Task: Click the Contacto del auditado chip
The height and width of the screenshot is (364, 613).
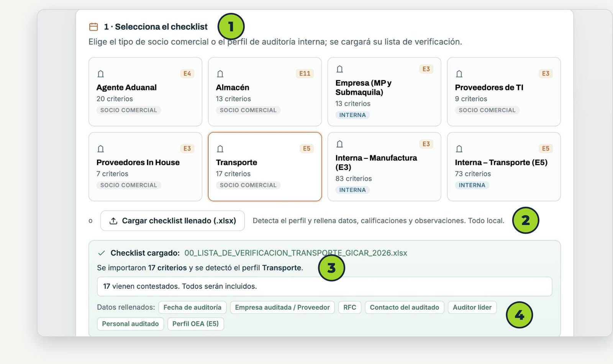Action: pyautogui.click(x=405, y=307)
